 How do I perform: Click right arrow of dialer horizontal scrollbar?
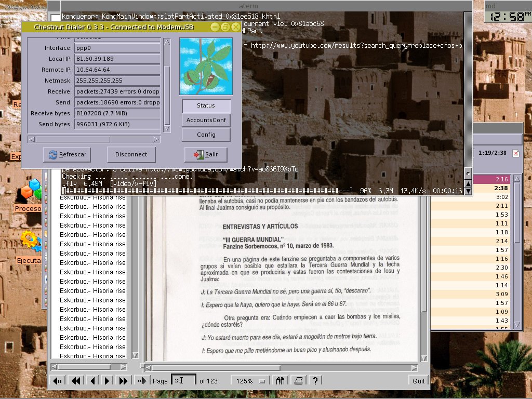156,139
